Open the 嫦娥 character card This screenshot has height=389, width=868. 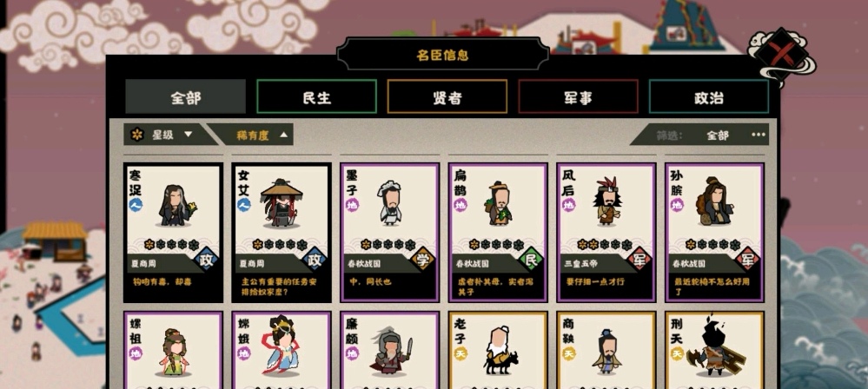click(282, 350)
